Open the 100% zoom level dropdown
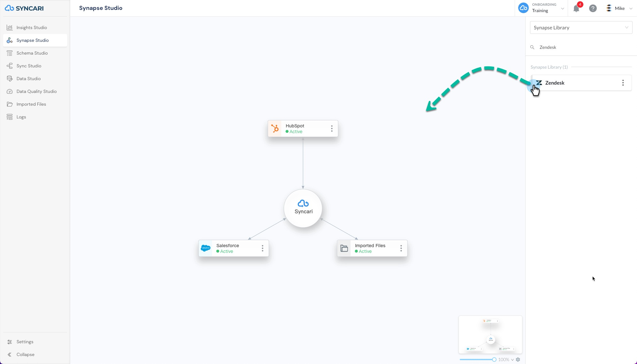Viewport: 637px width, 364px height. pyautogui.click(x=506, y=360)
